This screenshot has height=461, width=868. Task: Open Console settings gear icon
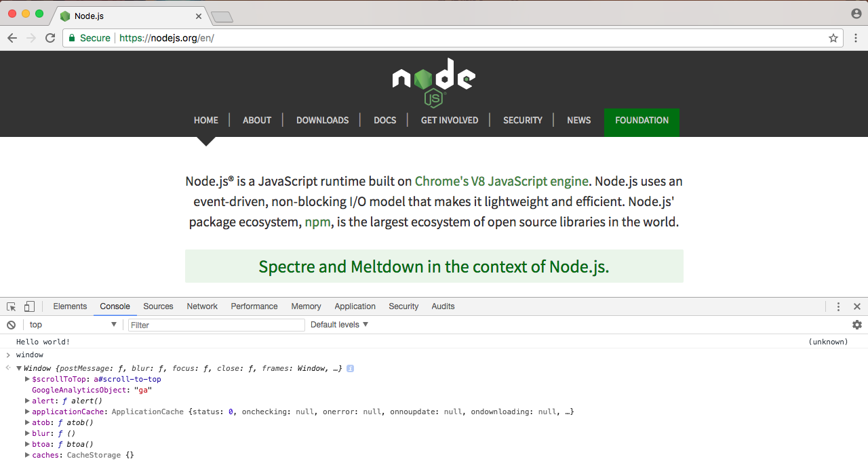pos(857,325)
